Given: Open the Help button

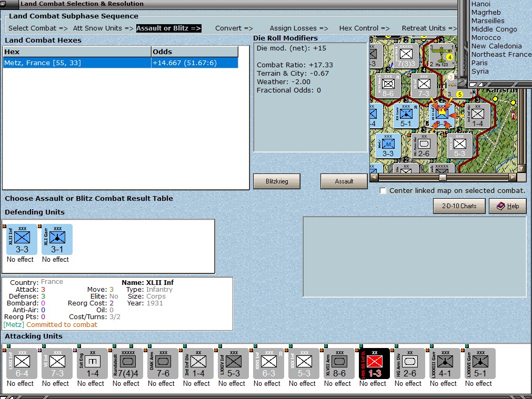Looking at the screenshot, I should coord(508,206).
